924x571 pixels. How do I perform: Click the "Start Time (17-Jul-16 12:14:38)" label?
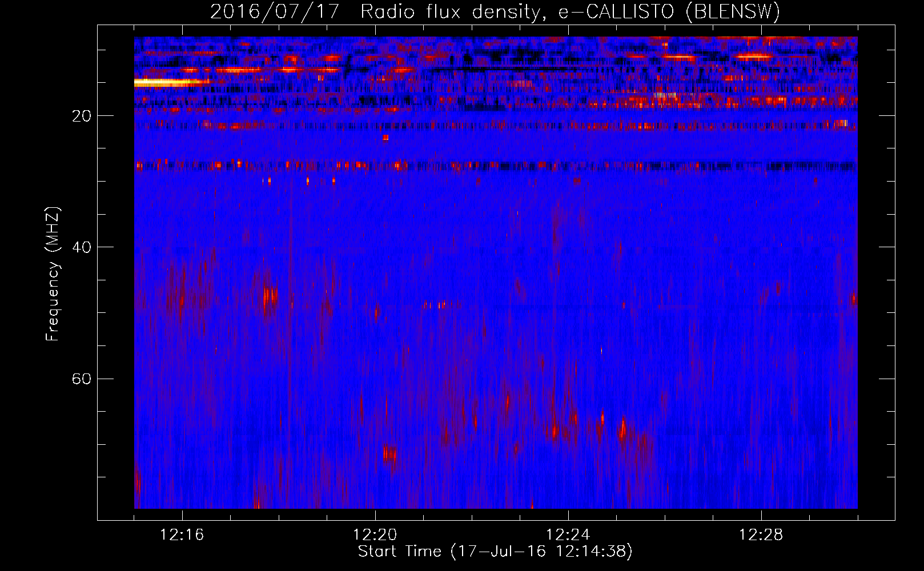pos(495,552)
